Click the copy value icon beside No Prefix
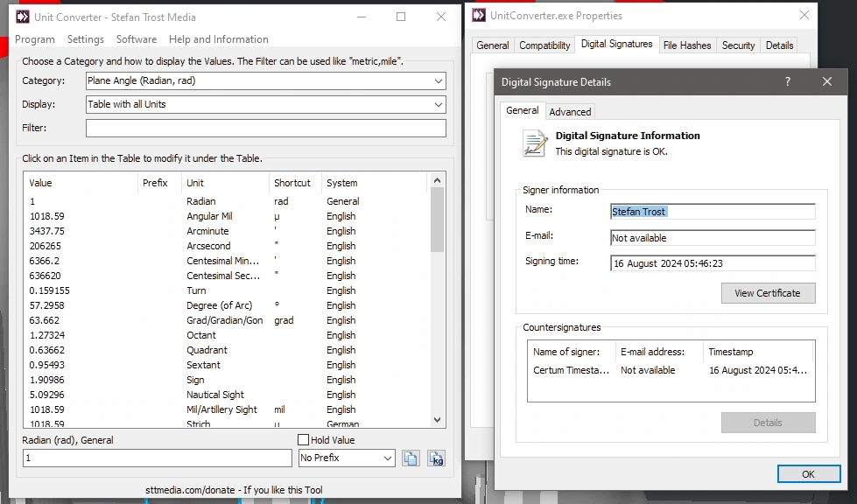Screen dimensions: 857x504 (x=411, y=458)
